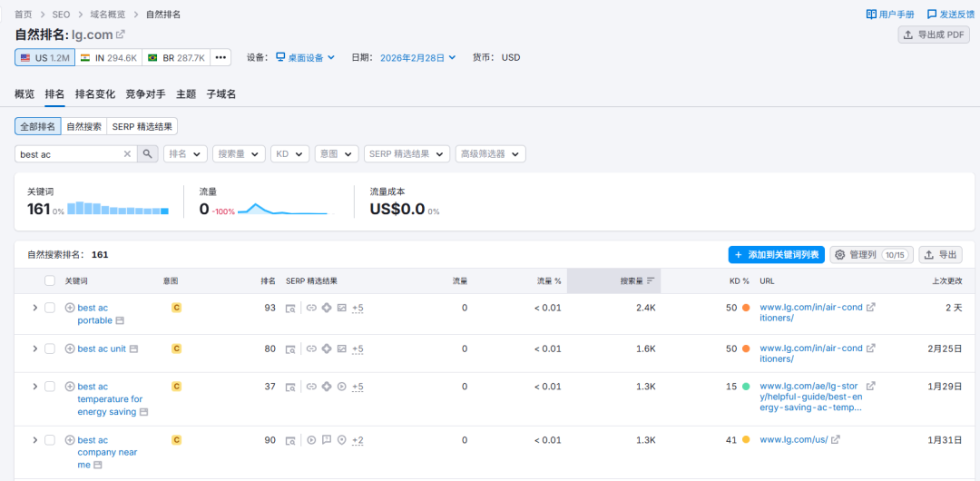Expand the 'best ac unit' row
Image resolution: width=980 pixels, height=481 pixels.
(35, 348)
